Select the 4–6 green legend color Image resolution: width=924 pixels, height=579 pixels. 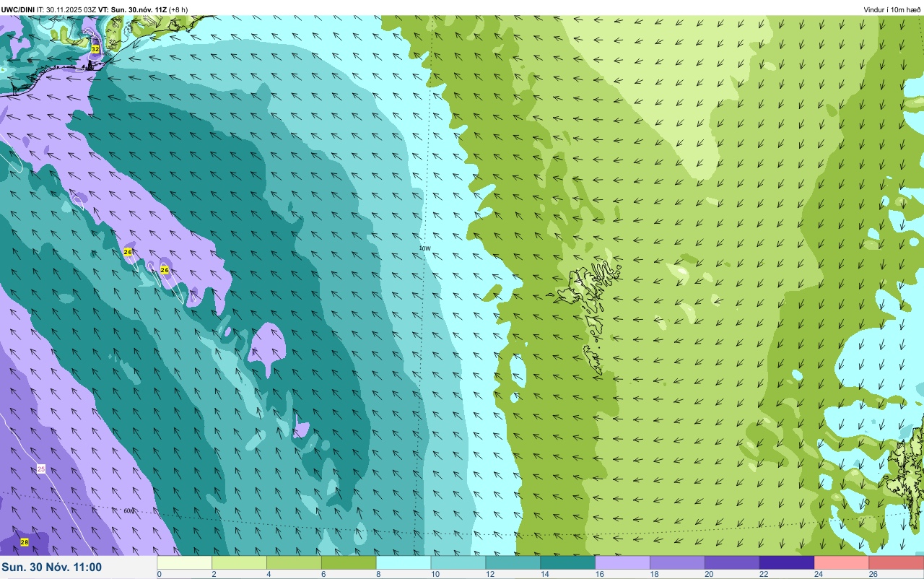(x=294, y=562)
